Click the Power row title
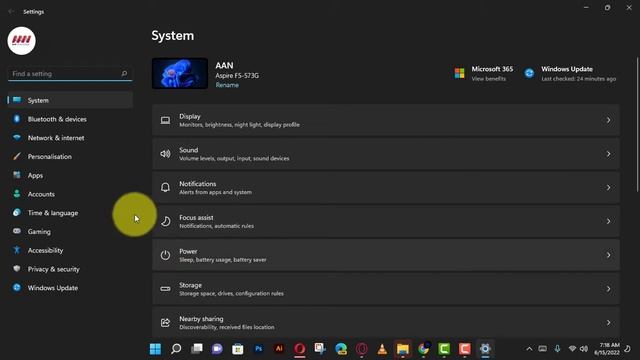Screen dimensions: 640x360 (x=188, y=251)
